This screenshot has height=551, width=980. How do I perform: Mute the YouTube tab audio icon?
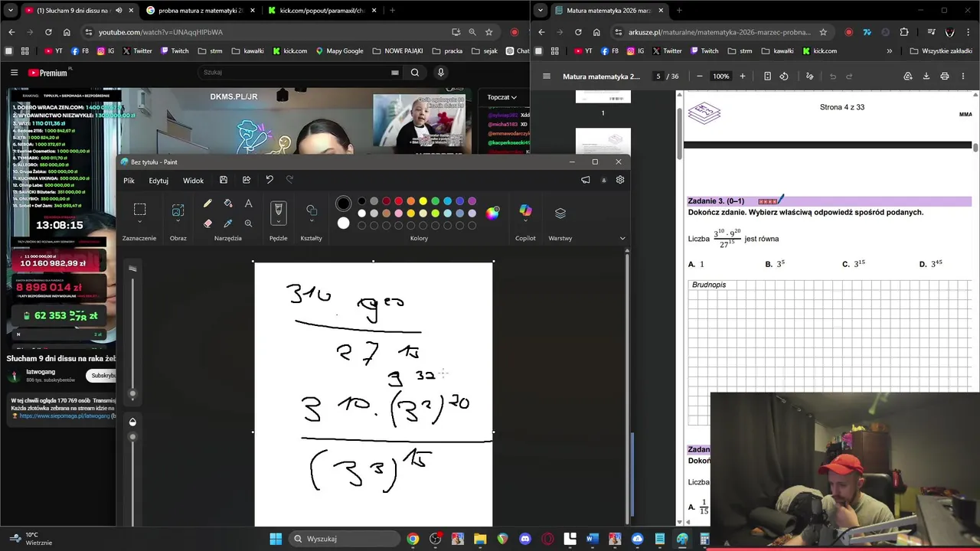(x=118, y=11)
